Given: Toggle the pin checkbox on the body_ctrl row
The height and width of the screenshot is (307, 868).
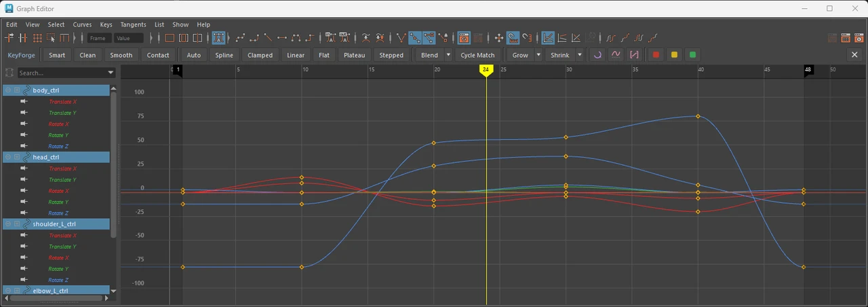Looking at the screenshot, I should click(17, 90).
